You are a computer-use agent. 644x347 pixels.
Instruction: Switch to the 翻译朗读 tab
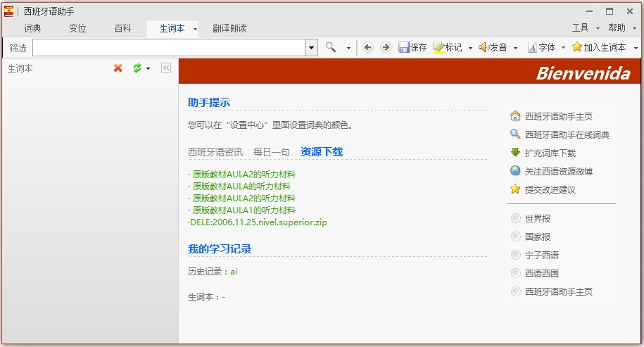tap(229, 28)
